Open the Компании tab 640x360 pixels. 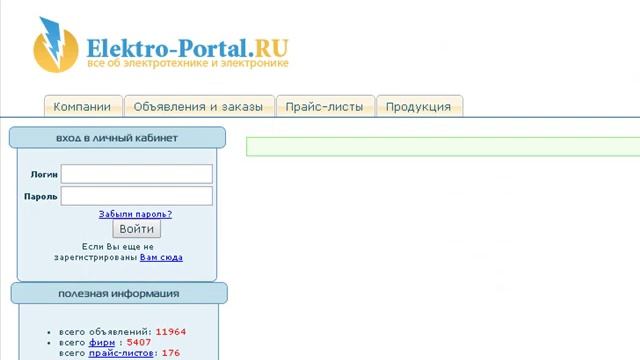(x=83, y=106)
